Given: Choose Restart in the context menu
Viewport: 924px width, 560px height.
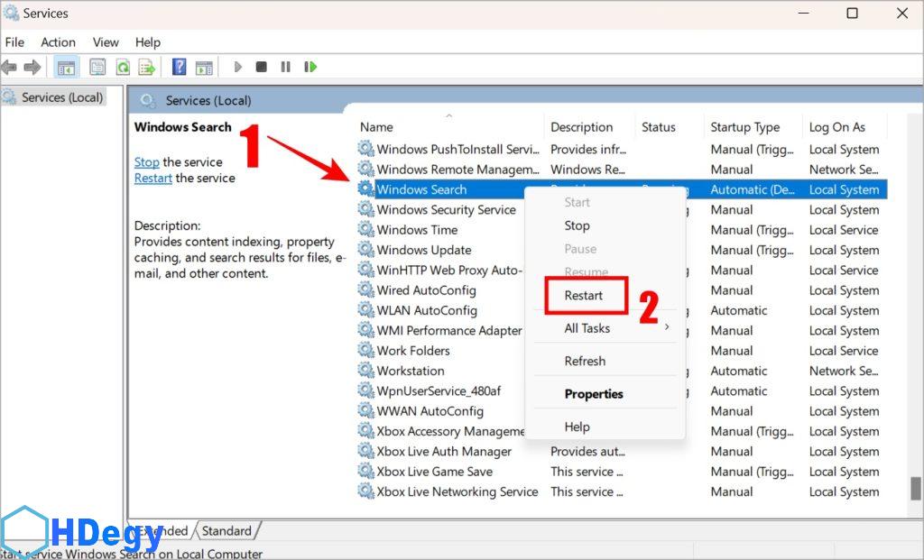Looking at the screenshot, I should [x=584, y=295].
